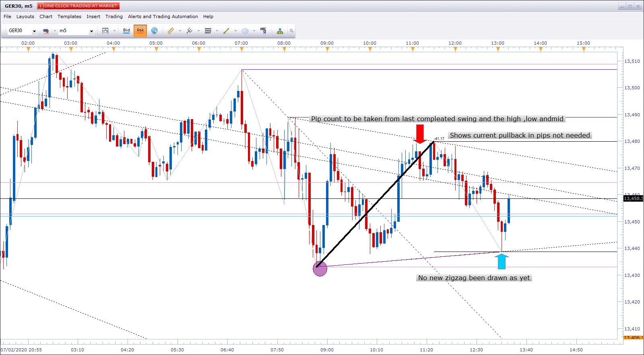Select the Fibonacci levels tool

(x=208, y=31)
